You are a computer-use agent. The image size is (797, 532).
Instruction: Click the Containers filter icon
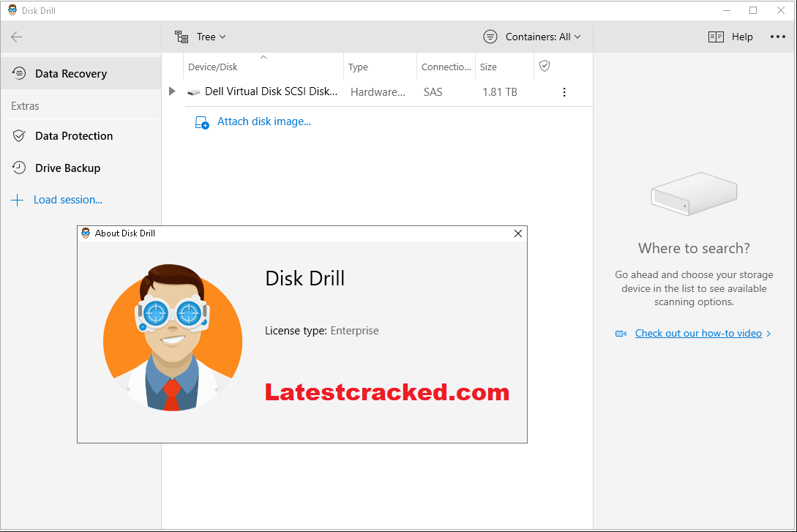click(490, 37)
